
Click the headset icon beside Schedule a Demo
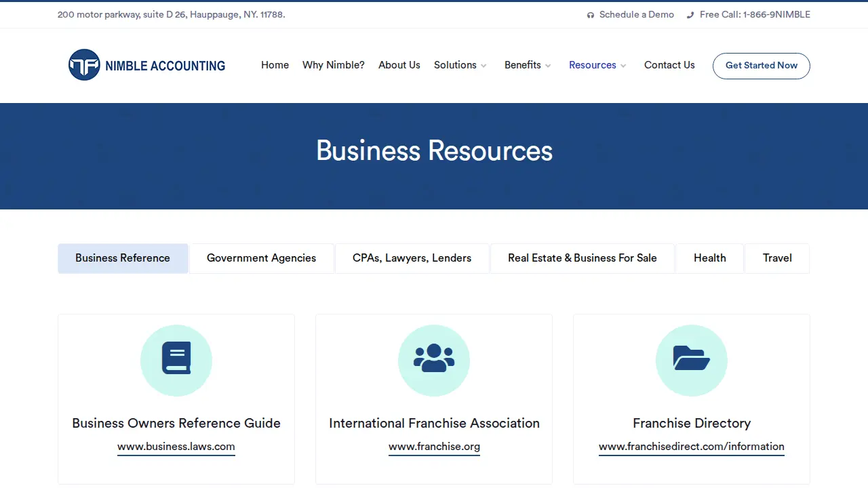pyautogui.click(x=591, y=15)
